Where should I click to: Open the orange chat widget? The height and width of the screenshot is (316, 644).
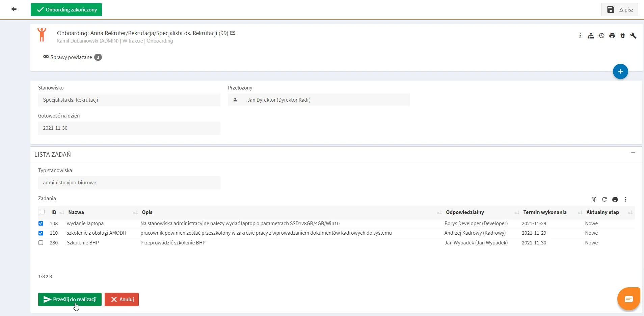[x=629, y=299]
